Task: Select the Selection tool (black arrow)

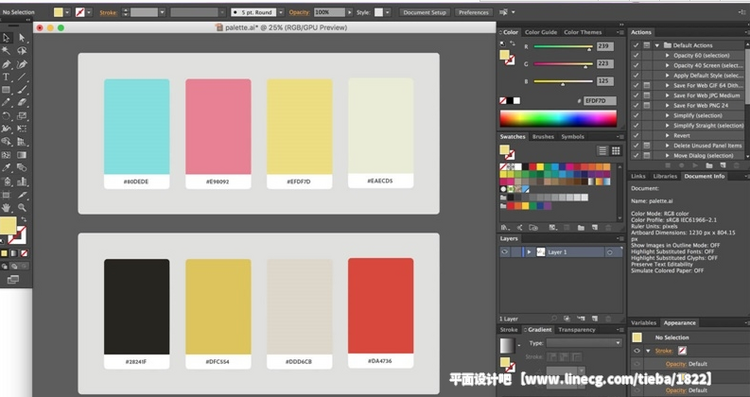Action: [x=6, y=38]
